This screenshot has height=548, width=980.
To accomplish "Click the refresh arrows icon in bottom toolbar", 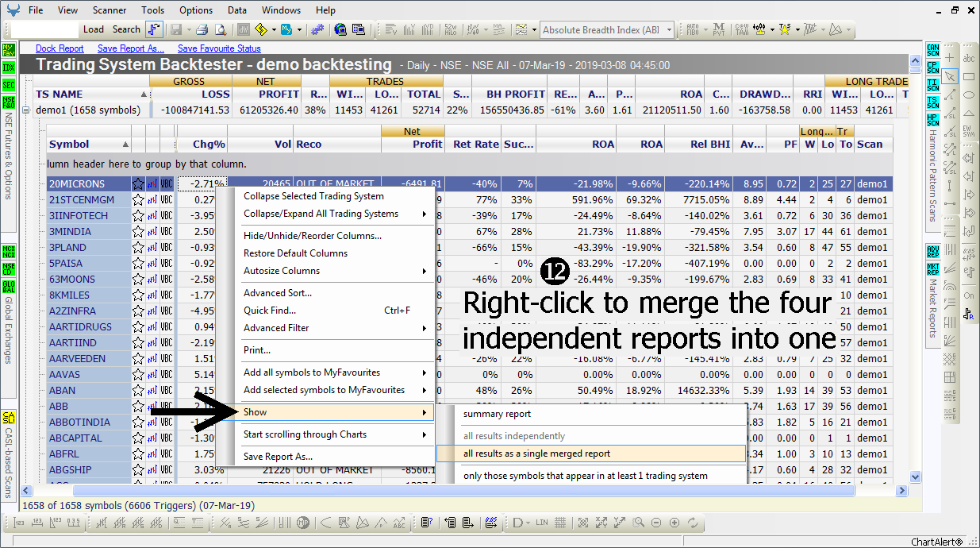I will [693, 523].
